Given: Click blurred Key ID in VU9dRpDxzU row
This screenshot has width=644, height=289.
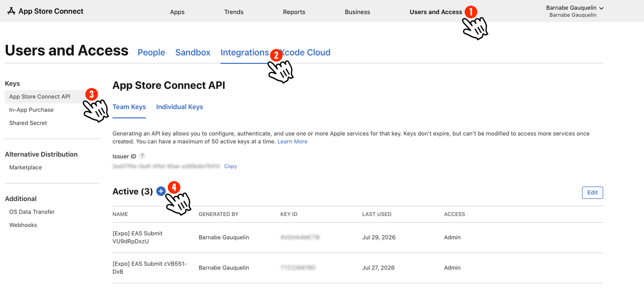Looking at the screenshot, I should pos(300,238).
